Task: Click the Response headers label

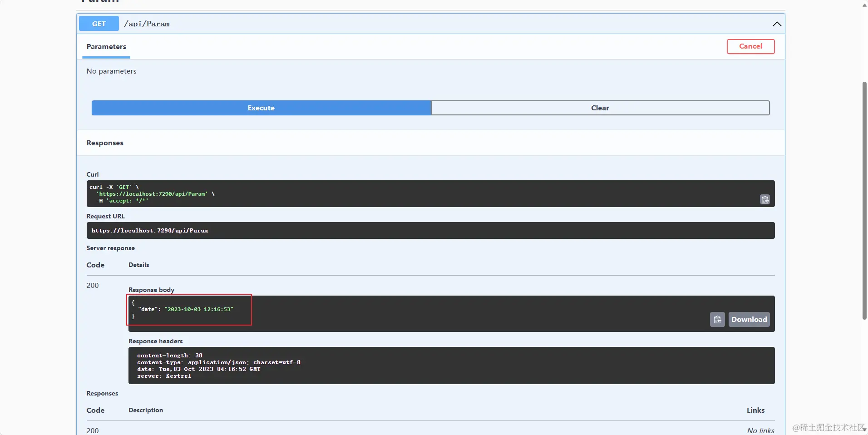Action: tap(156, 341)
